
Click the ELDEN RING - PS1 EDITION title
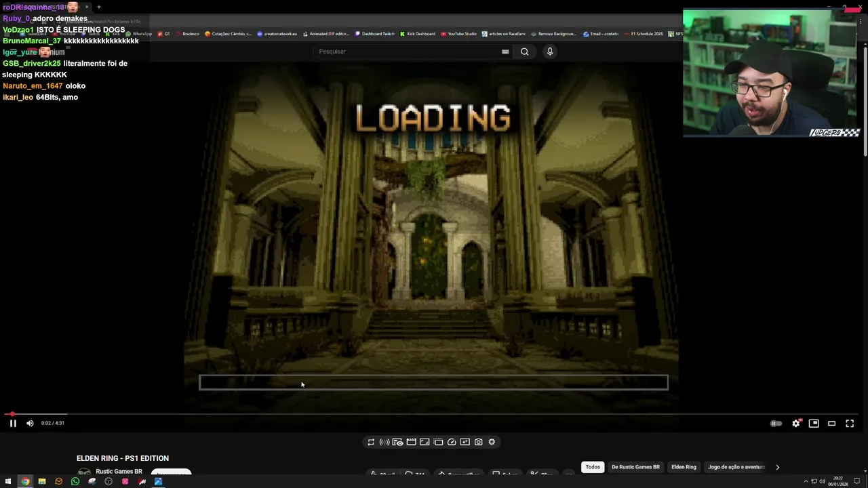click(123, 458)
